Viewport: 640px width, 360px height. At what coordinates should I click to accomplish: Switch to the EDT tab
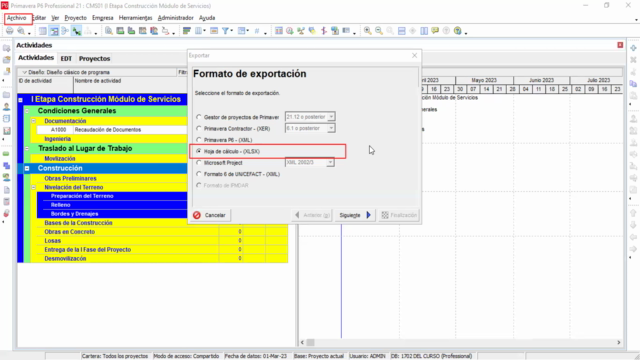coord(66,58)
